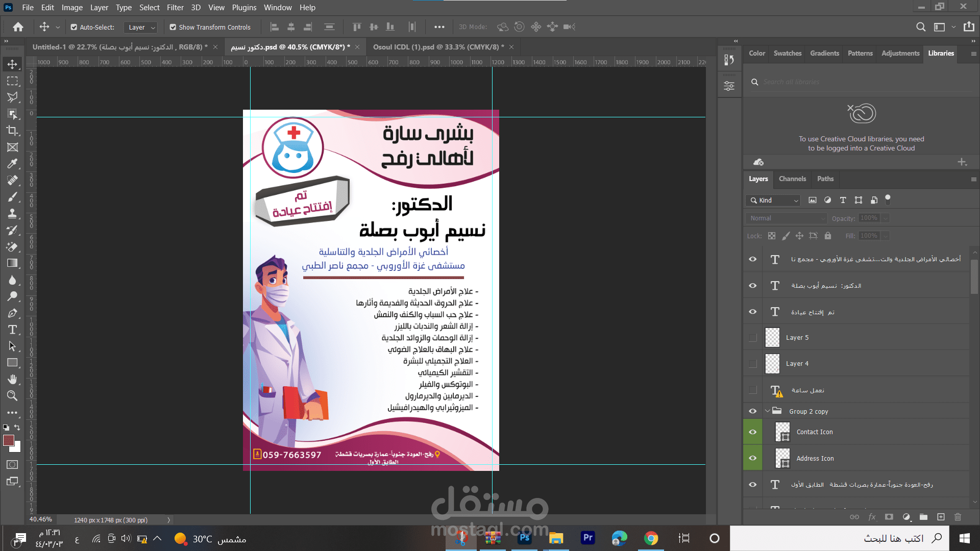Collapse the Group 2 copy folder
The width and height of the screenshot is (980, 551).
pyautogui.click(x=768, y=411)
